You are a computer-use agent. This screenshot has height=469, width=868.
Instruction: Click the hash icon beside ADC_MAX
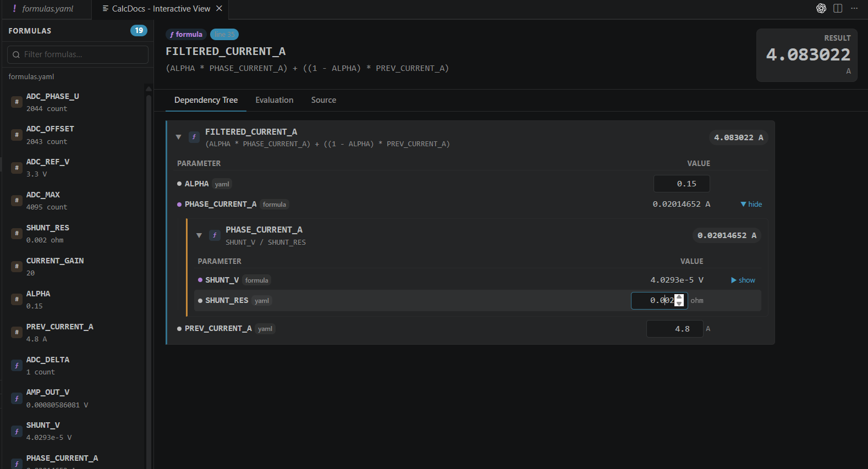pos(17,201)
